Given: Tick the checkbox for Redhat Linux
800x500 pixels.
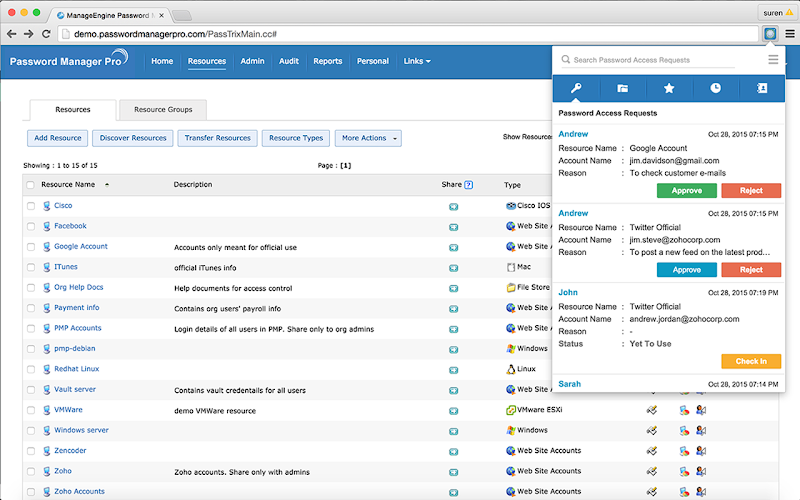Looking at the screenshot, I should coord(31,369).
